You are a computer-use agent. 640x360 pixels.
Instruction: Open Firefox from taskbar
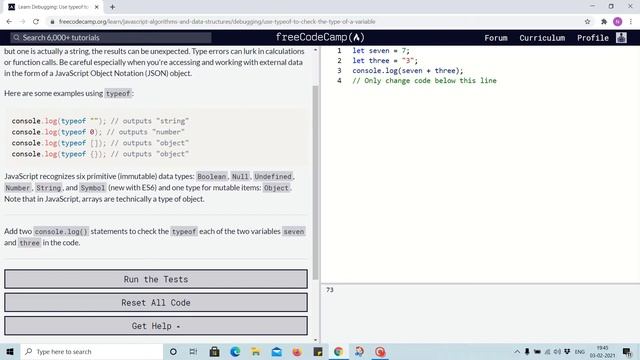(x=297, y=351)
